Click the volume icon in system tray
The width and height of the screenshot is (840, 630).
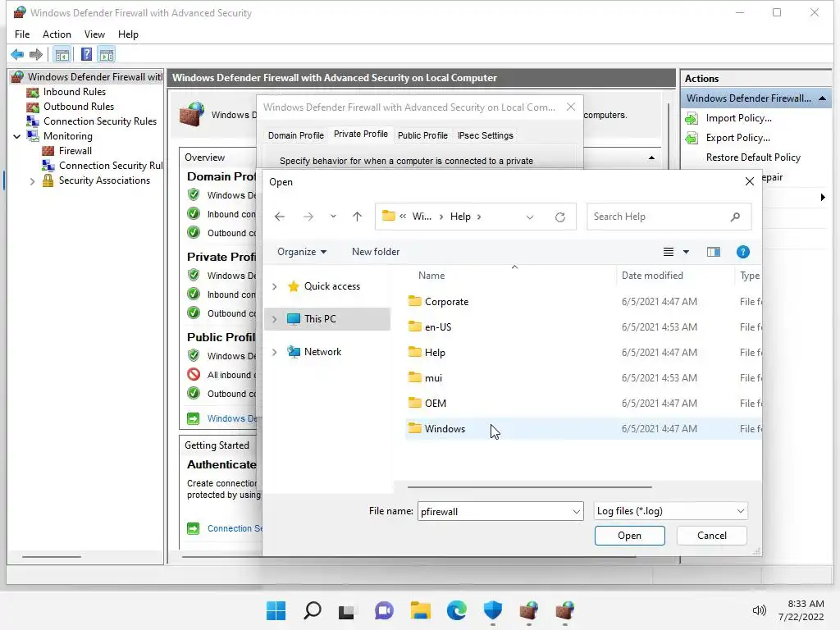coord(759,610)
